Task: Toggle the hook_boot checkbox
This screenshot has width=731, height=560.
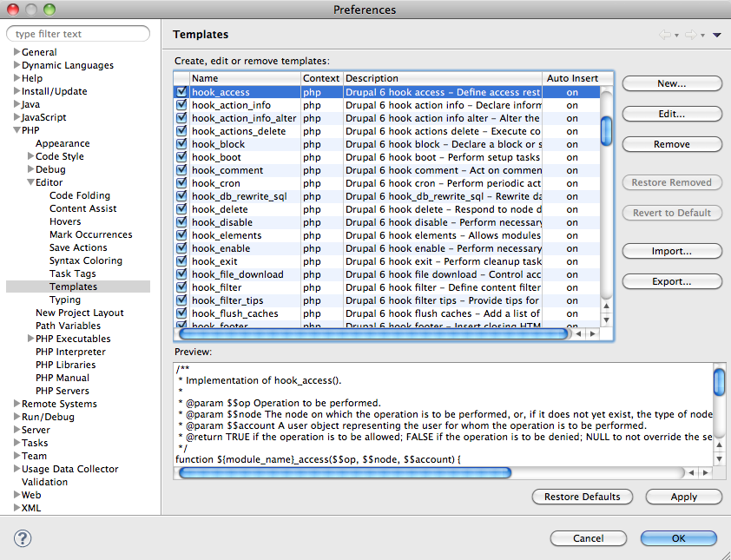Action: [x=181, y=157]
